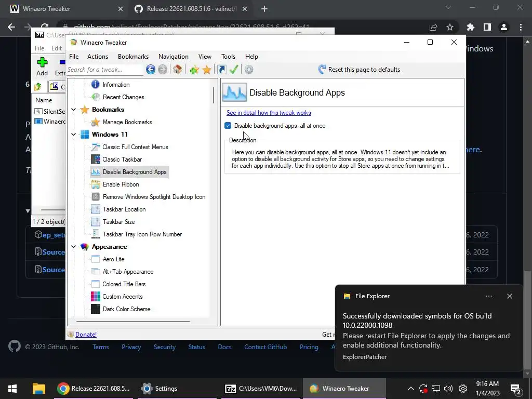
Task: Select Custom Accents item
Action: point(123,297)
